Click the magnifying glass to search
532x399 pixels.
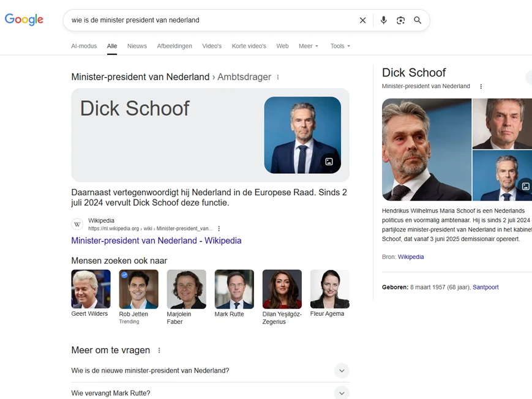coord(418,20)
